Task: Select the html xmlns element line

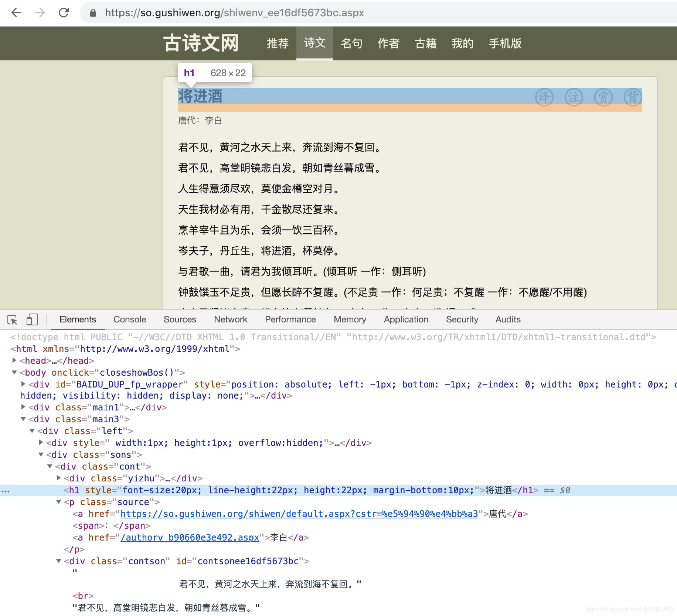Action: [x=126, y=349]
